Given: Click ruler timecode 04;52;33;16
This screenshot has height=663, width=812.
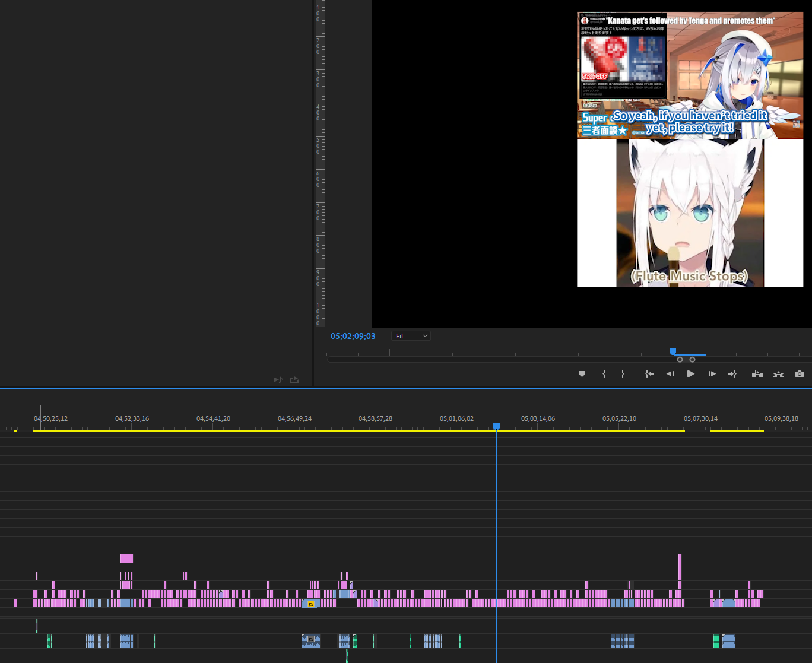Looking at the screenshot, I should [132, 418].
